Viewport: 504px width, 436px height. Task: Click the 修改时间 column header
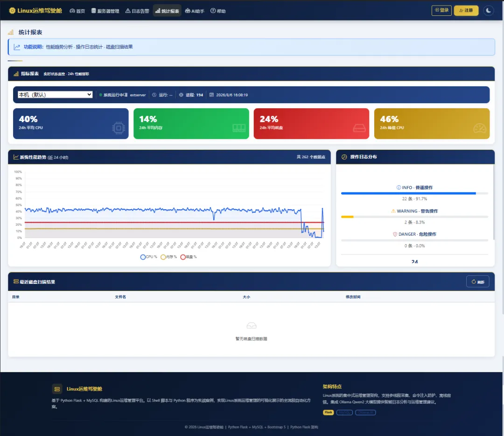353,297
